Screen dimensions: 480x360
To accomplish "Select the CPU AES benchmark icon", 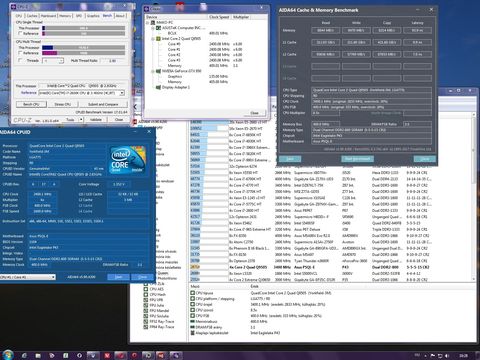I will pyautogui.click(x=146, y=289).
